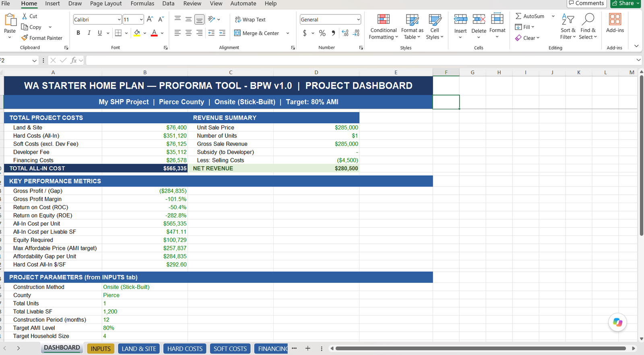Viewport: 644px width, 355px height.
Task: Open Format as Table gallery
Action: point(412,27)
